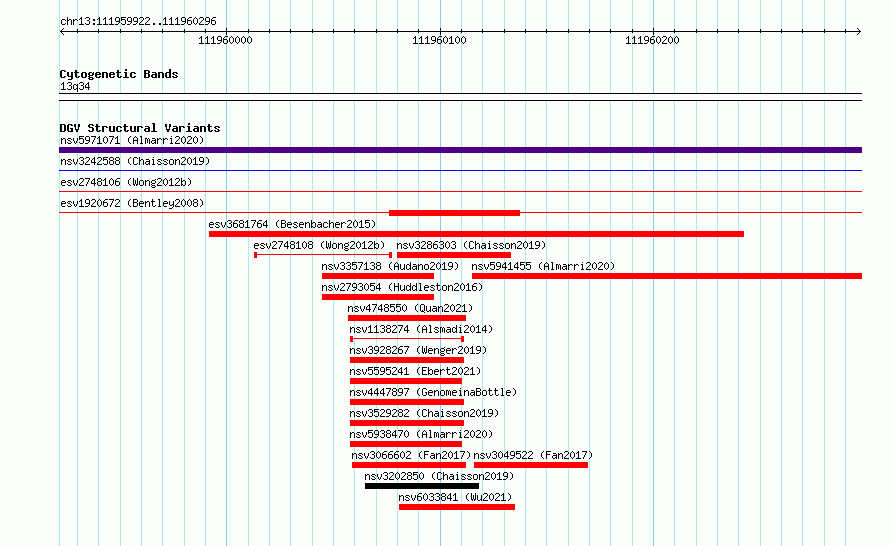Screen dimensions: 890x546
Task: Click the red bar under nsv5938470
Action: pos(406,444)
